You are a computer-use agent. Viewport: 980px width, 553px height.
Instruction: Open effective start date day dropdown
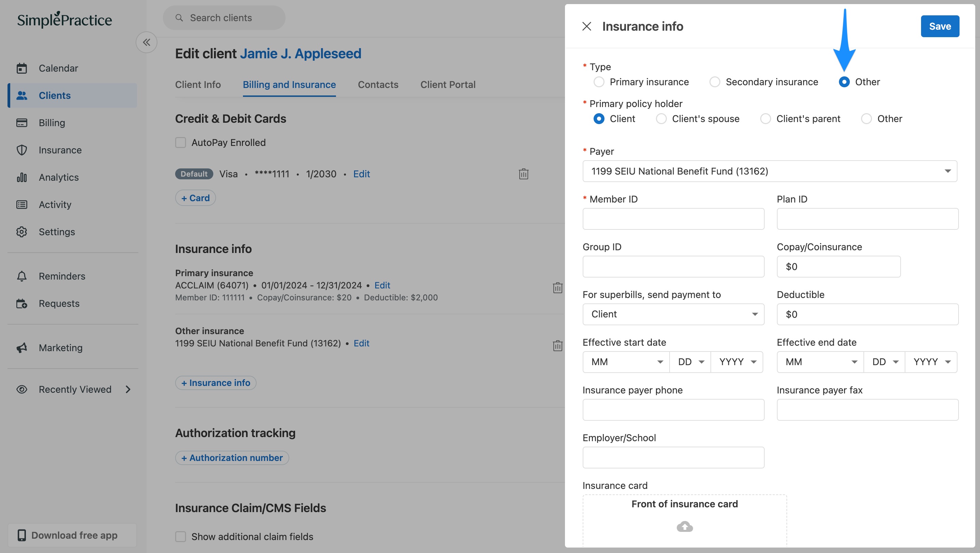(x=690, y=362)
